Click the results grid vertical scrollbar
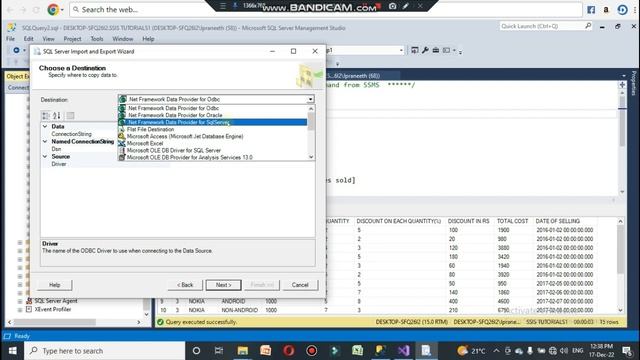The height and width of the screenshot is (360, 640). [x=620, y=265]
